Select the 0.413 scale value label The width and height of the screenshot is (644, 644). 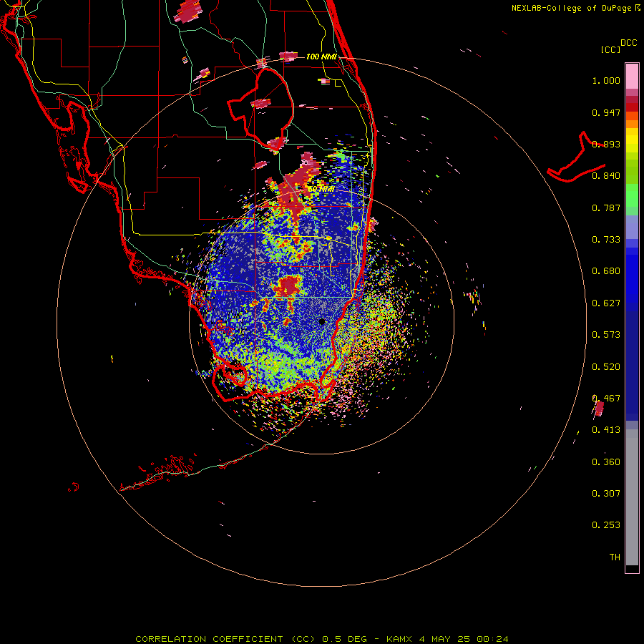[606, 430]
